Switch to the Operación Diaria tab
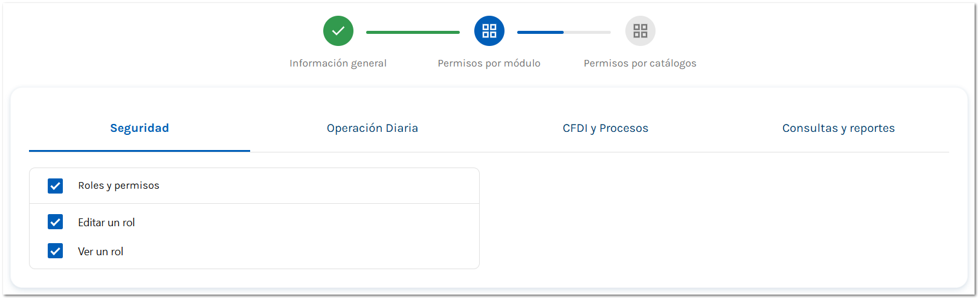The image size is (980, 300). coord(372,128)
